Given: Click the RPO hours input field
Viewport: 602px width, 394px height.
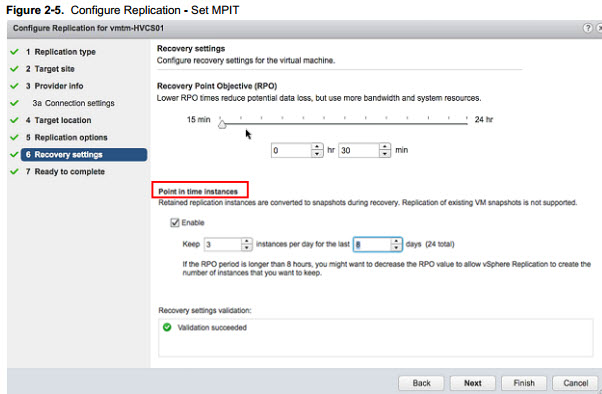Looking at the screenshot, I should point(291,150).
